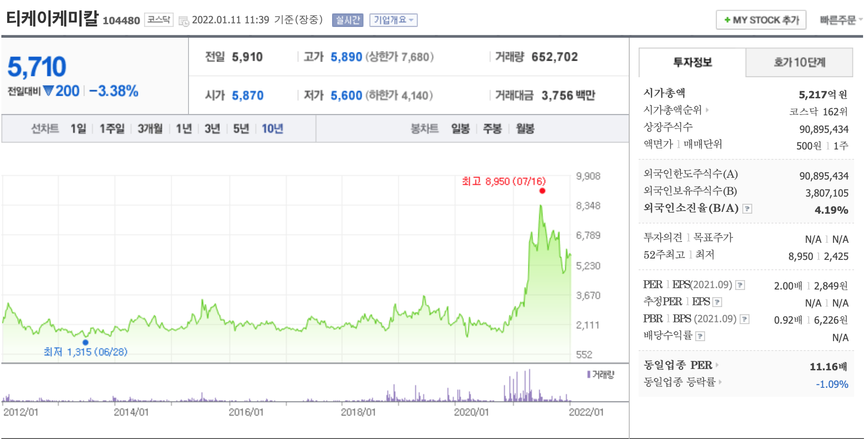Click the 최고 8,950 (07/16) red peak marker
This screenshot has width=868, height=439.
point(542,191)
